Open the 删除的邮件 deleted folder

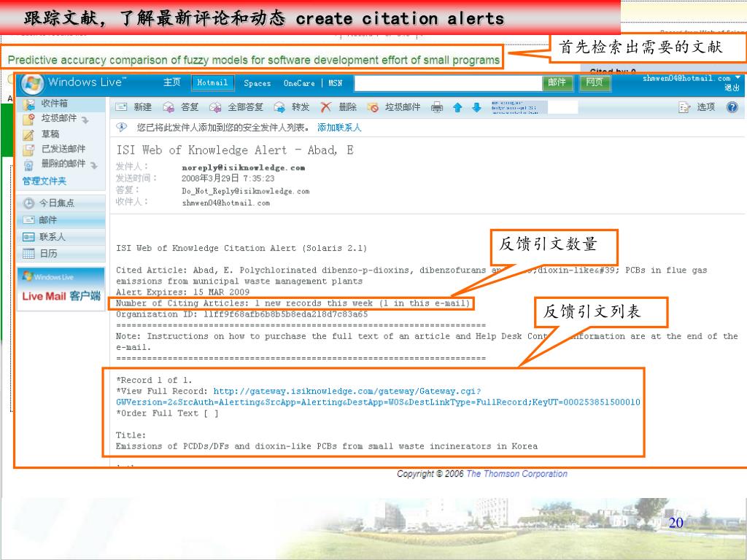pyautogui.click(x=63, y=164)
